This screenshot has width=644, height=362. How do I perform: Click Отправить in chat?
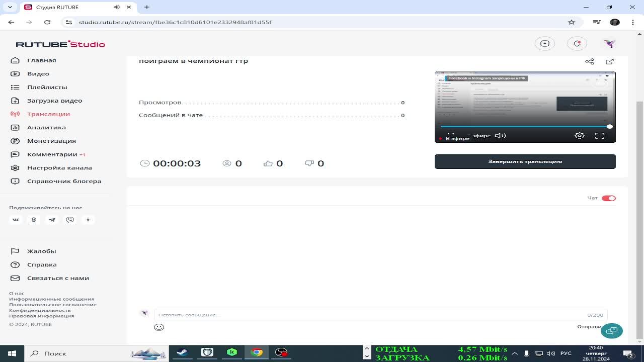[x=590, y=327]
